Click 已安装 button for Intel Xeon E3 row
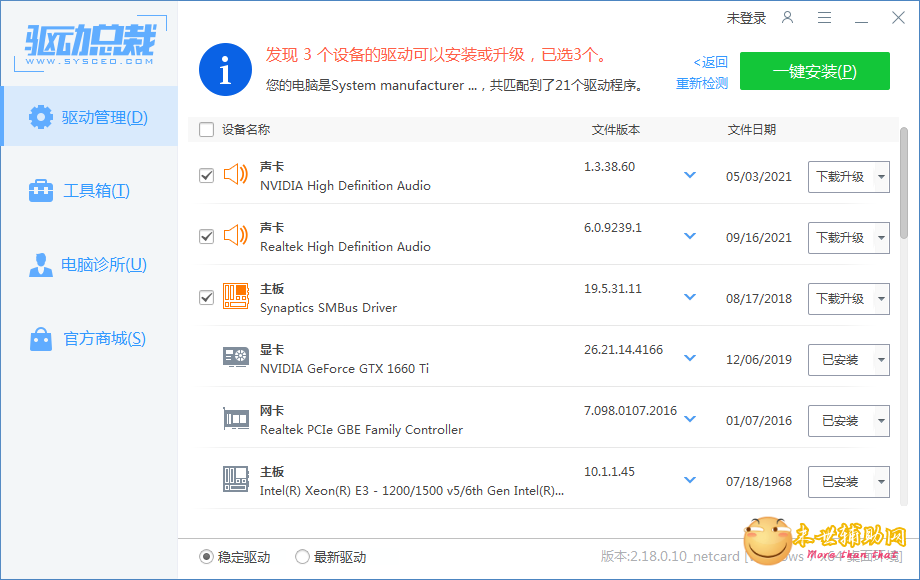 [x=840, y=482]
